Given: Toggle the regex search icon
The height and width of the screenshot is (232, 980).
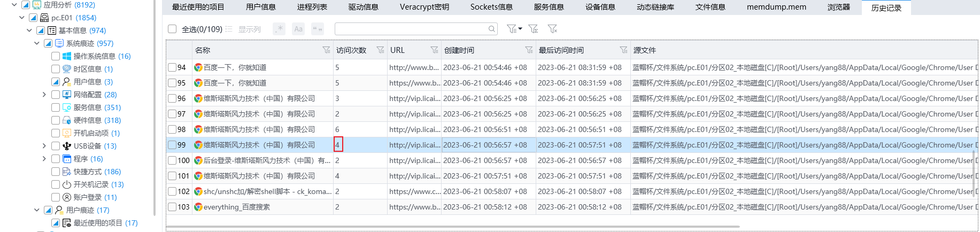Looking at the screenshot, I should click(279, 29).
